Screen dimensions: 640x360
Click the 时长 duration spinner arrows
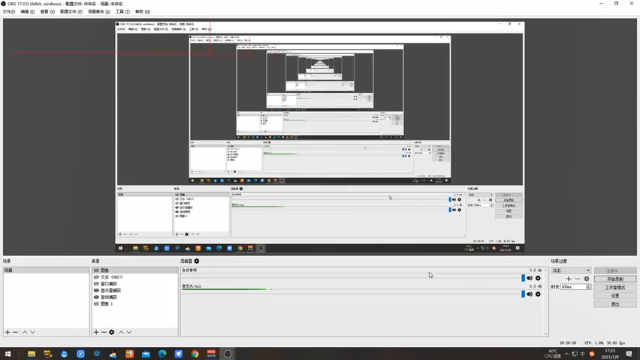588,287
